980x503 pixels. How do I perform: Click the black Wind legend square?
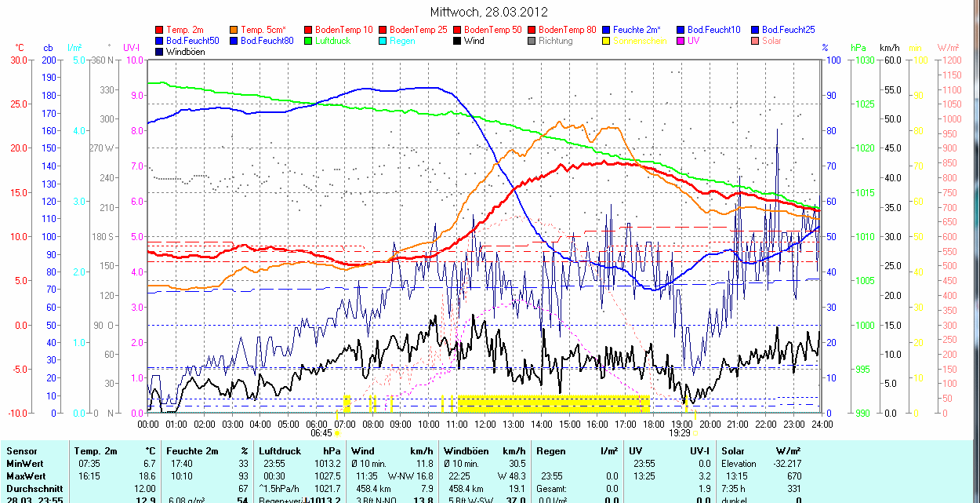coord(458,41)
